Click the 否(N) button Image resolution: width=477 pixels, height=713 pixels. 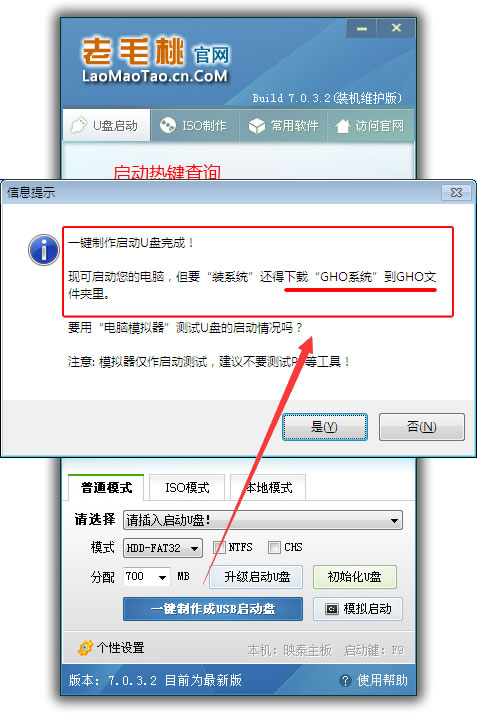pyautogui.click(x=422, y=427)
